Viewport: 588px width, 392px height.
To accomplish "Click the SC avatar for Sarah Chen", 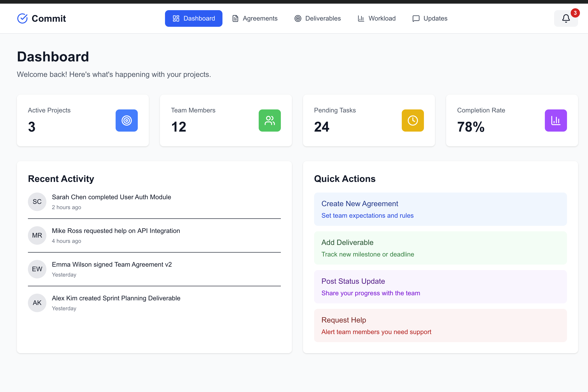I will pyautogui.click(x=37, y=202).
